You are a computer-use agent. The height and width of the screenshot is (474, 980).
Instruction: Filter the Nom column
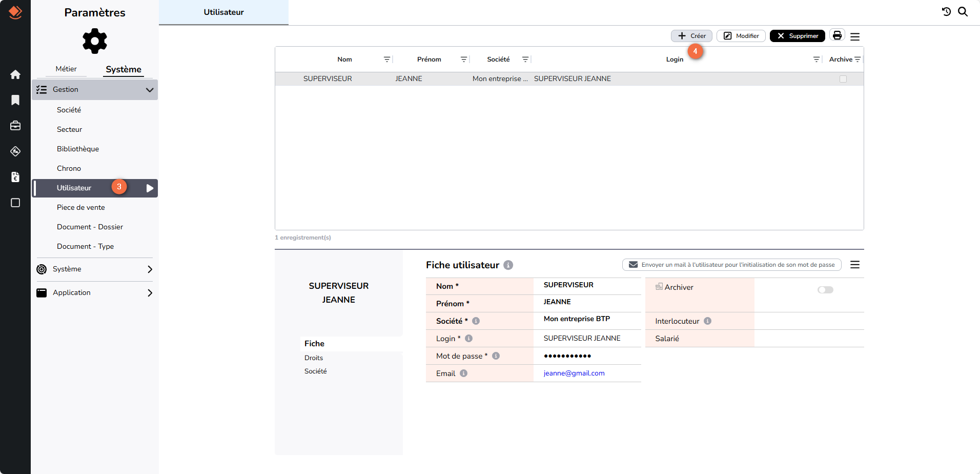coord(387,60)
